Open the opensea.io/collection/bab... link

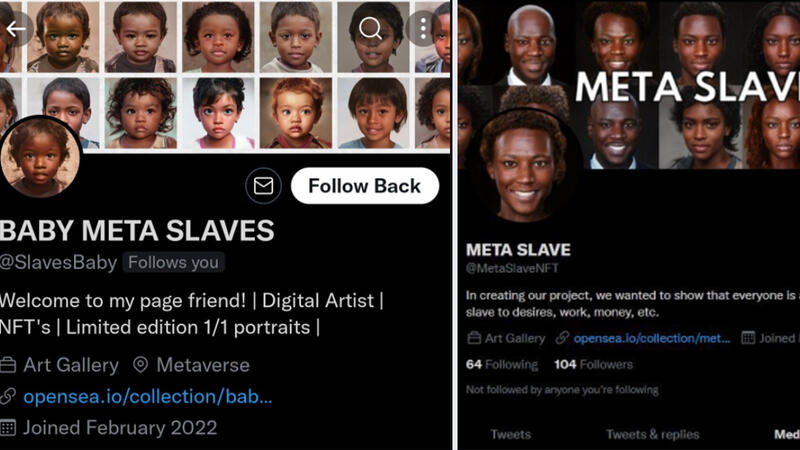148,396
